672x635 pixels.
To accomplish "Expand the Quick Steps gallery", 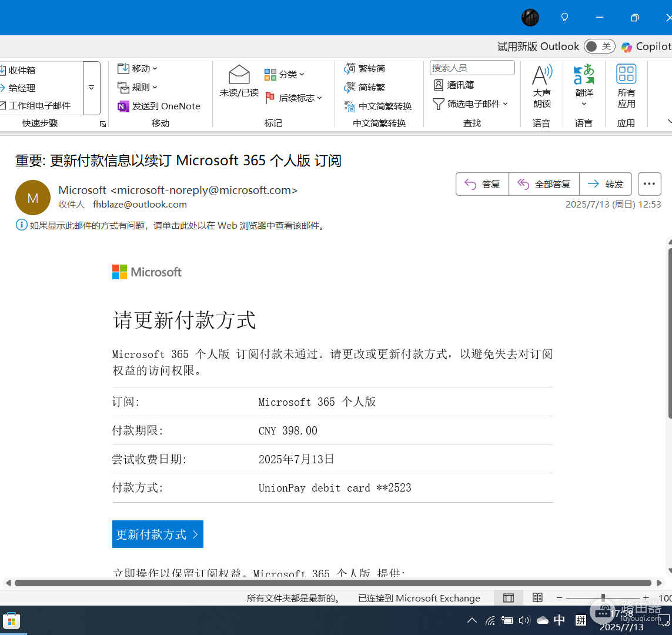I will click(x=91, y=88).
